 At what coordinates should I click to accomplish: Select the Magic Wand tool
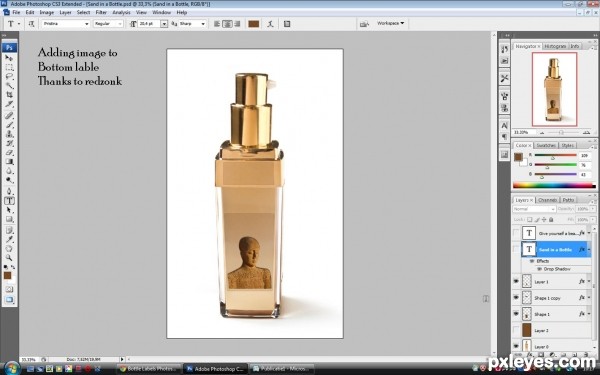coord(9,86)
